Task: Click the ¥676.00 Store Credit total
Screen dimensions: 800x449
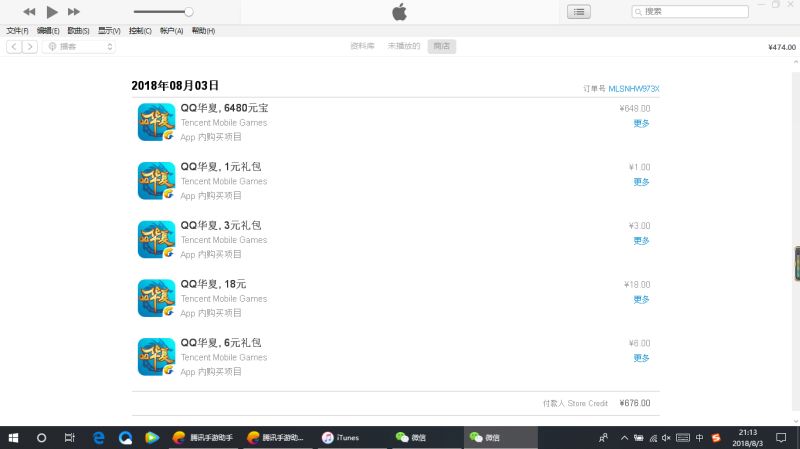Action: [x=635, y=403]
